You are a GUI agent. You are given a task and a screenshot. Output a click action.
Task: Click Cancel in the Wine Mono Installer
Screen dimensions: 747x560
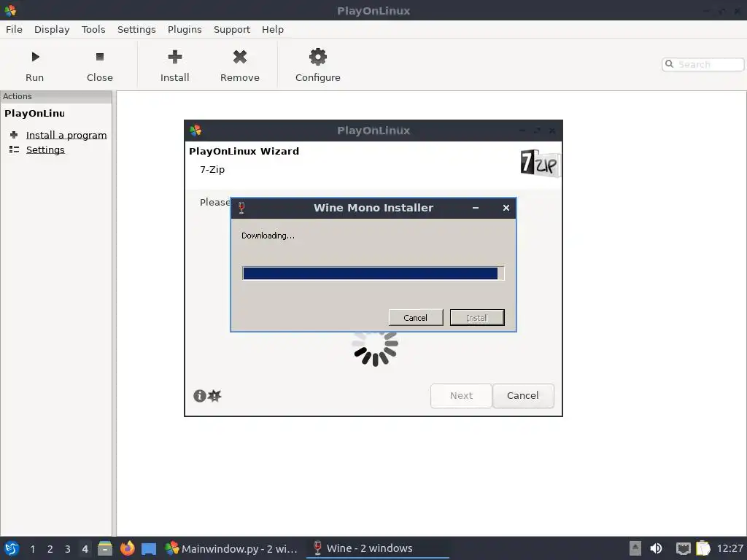[x=415, y=318]
